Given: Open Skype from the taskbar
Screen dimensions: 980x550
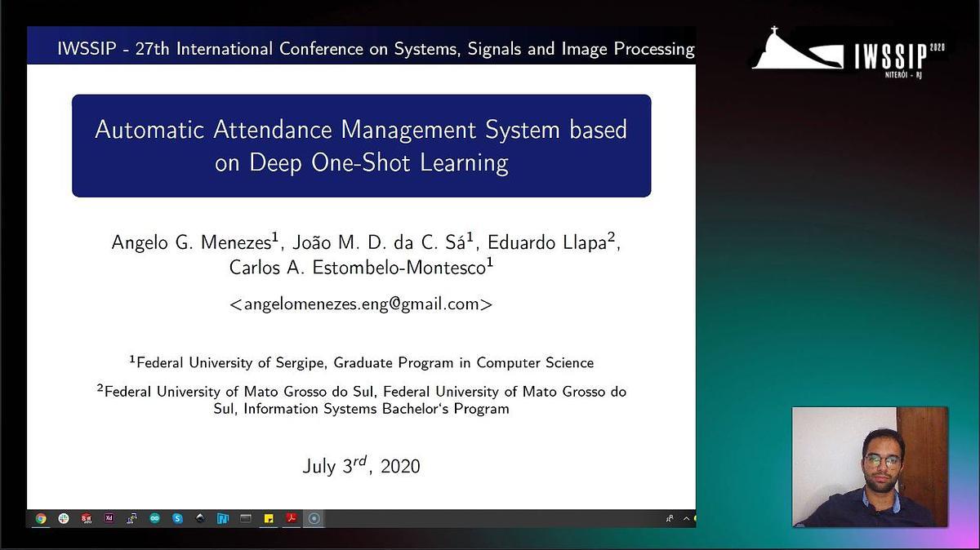Looking at the screenshot, I should [x=177, y=518].
